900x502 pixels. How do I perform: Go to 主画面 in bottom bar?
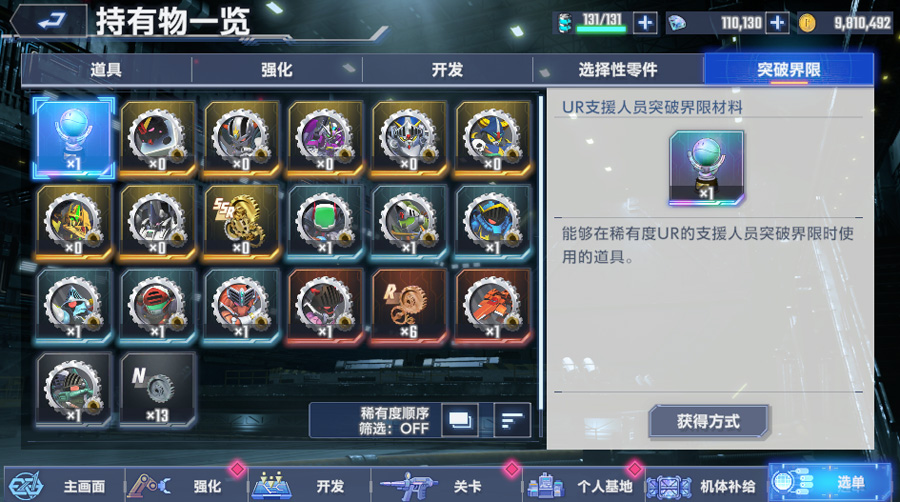[x=64, y=486]
